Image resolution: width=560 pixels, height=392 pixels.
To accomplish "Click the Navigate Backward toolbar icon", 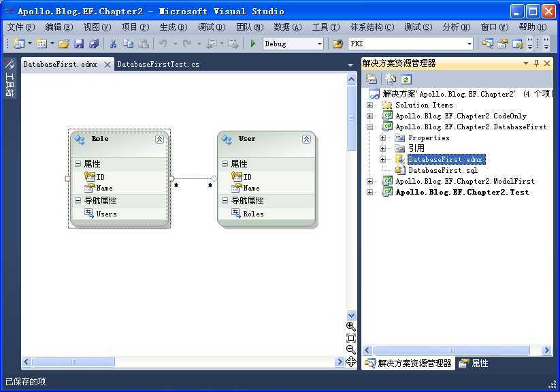I will click(x=210, y=44).
